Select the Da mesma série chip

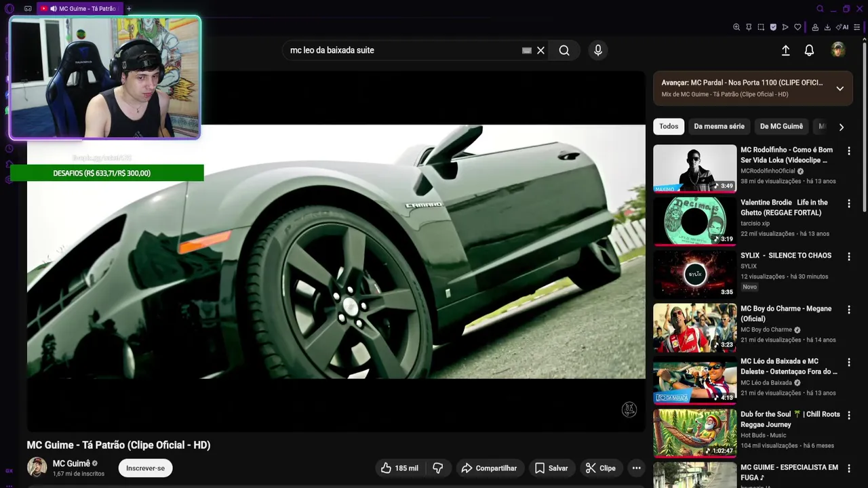[x=719, y=126]
